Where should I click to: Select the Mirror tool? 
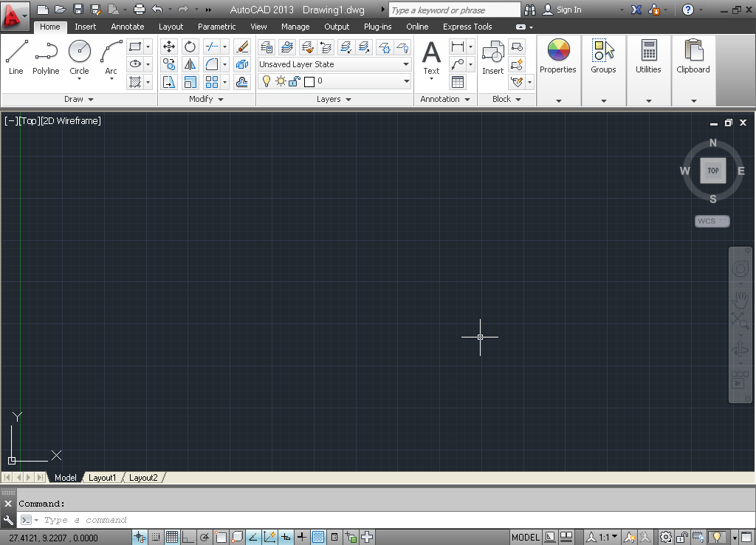coord(188,64)
